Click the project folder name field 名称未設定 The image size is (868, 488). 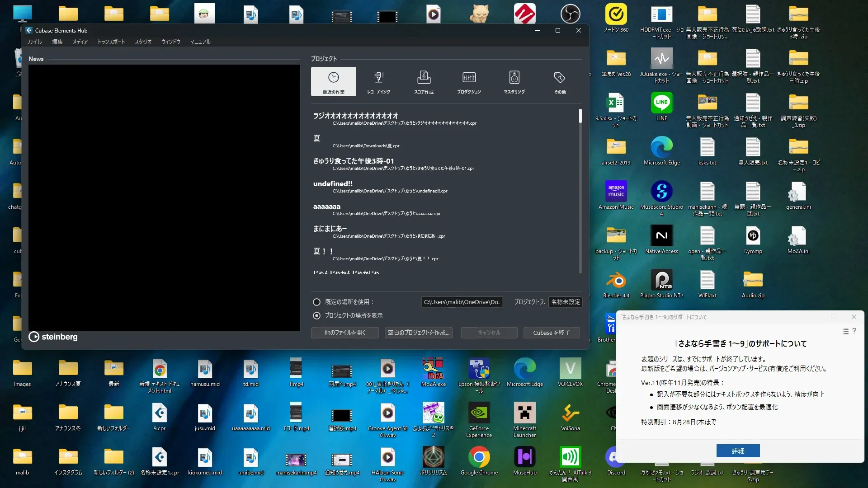click(x=565, y=302)
